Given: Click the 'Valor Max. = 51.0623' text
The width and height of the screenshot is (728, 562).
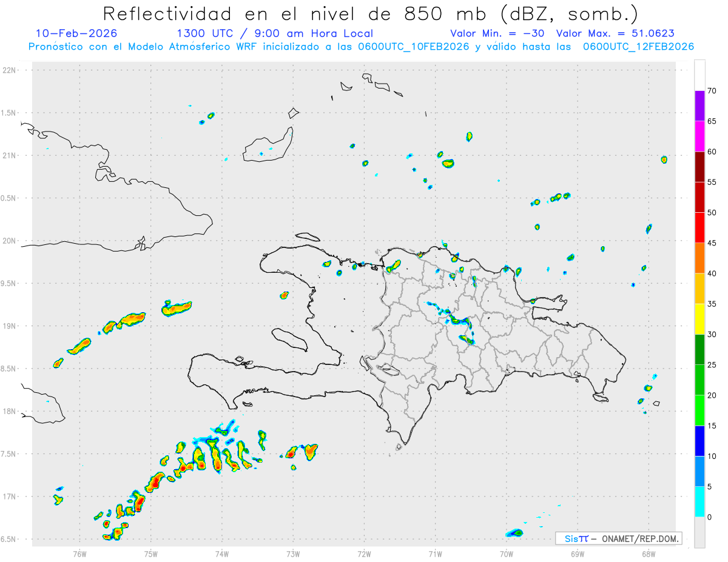Looking at the screenshot, I should click(x=615, y=33).
